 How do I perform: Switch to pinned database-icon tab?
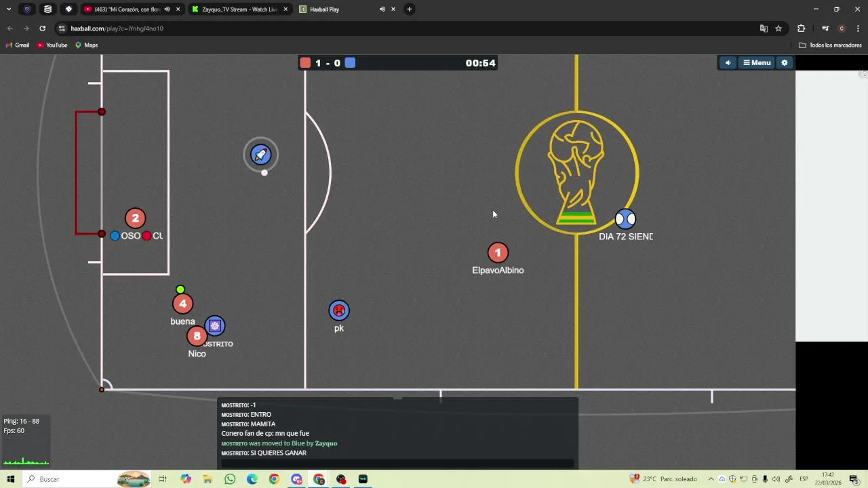click(47, 9)
